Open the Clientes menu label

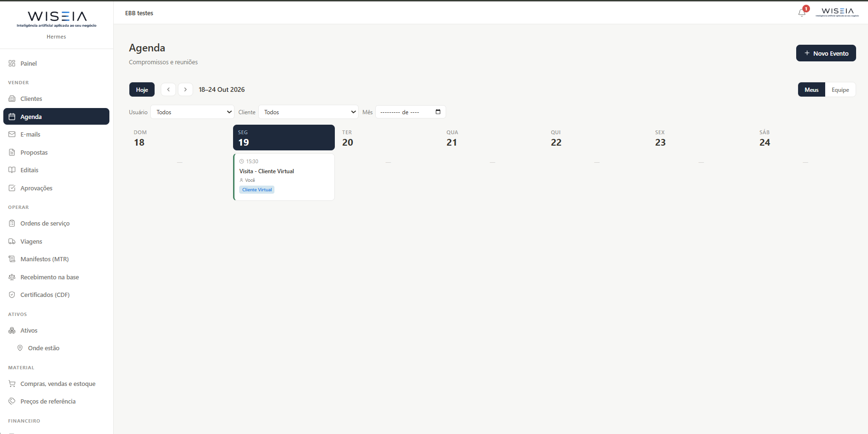[31, 99]
